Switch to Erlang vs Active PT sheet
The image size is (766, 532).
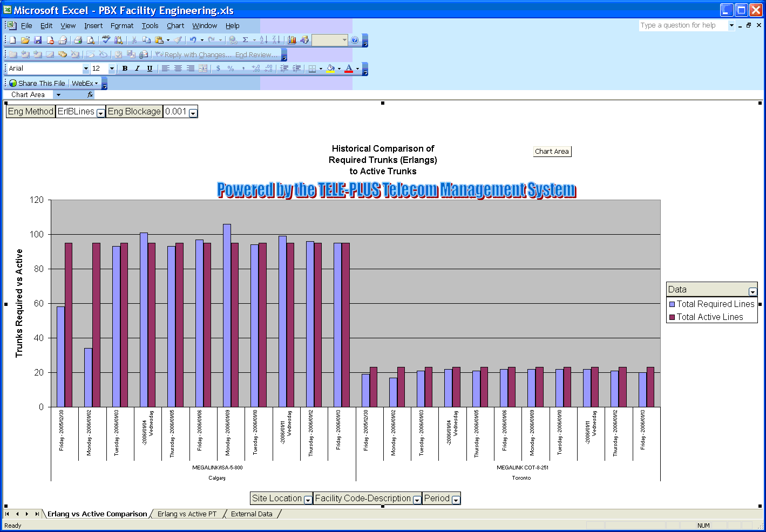187,514
